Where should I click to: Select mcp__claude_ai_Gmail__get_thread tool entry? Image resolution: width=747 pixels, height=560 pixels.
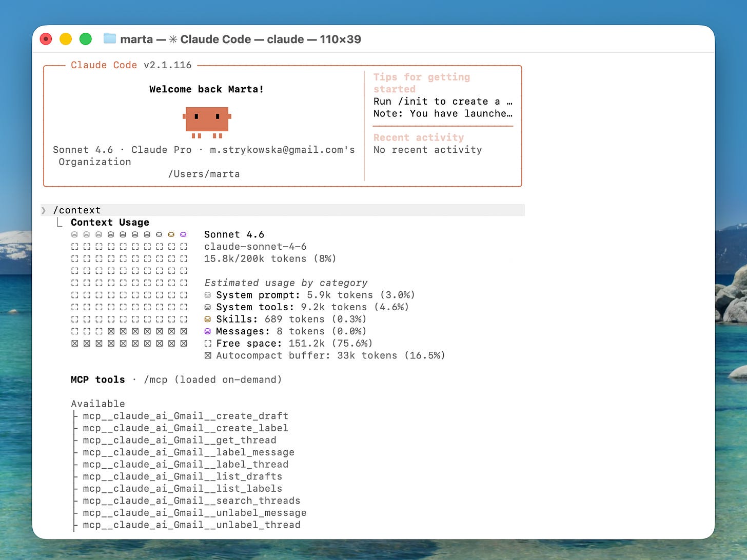click(179, 440)
